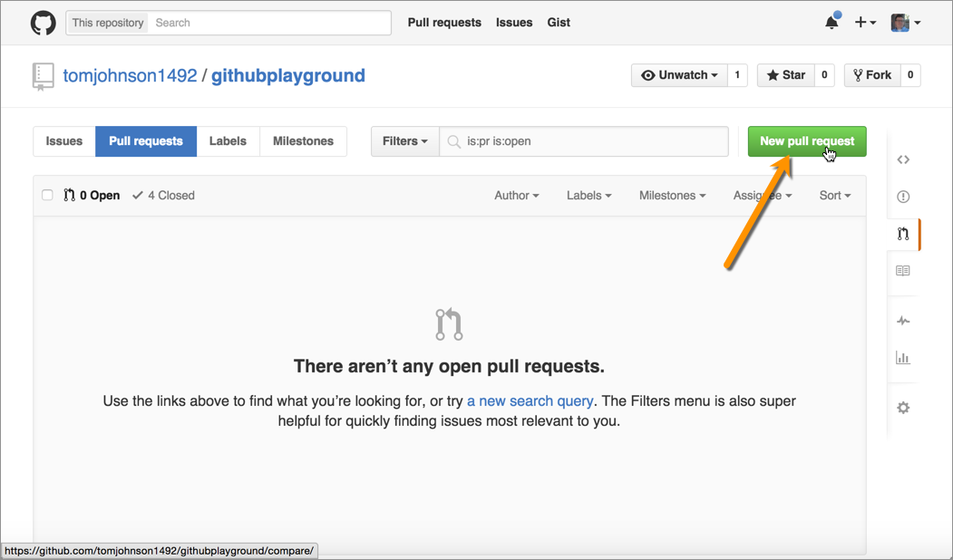953x560 pixels.
Task: Expand the Assignee filter dropdown
Action: click(x=763, y=196)
